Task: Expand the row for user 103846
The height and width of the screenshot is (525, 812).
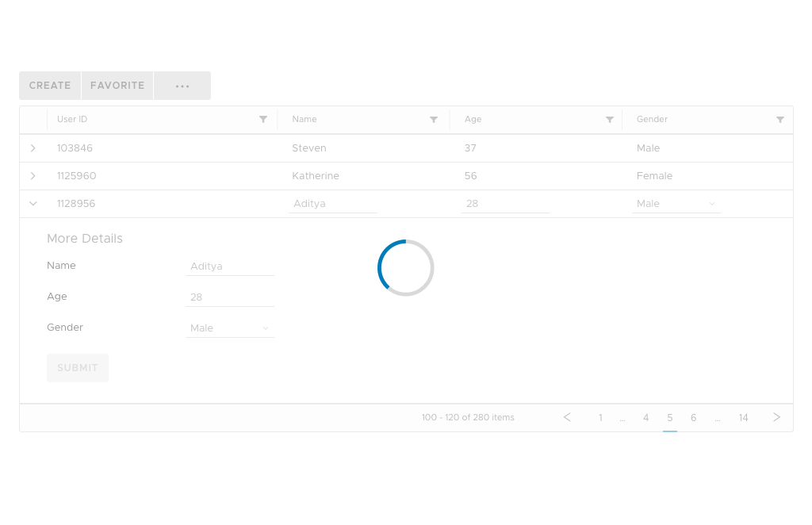Action: 33,148
